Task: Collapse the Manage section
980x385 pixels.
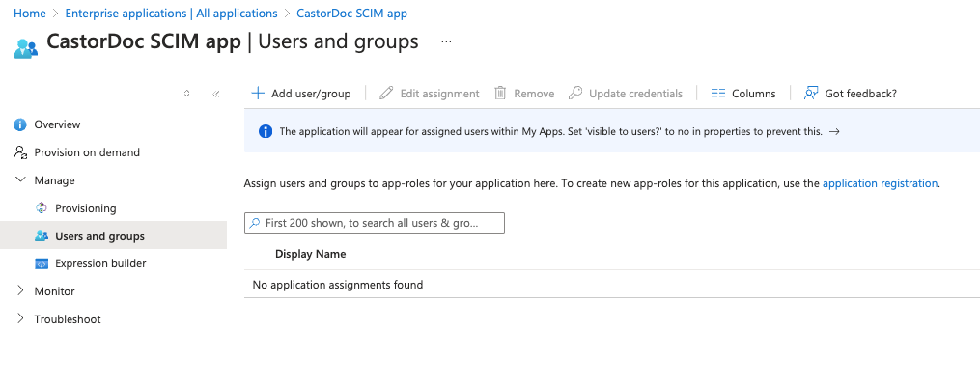Action: [x=20, y=180]
